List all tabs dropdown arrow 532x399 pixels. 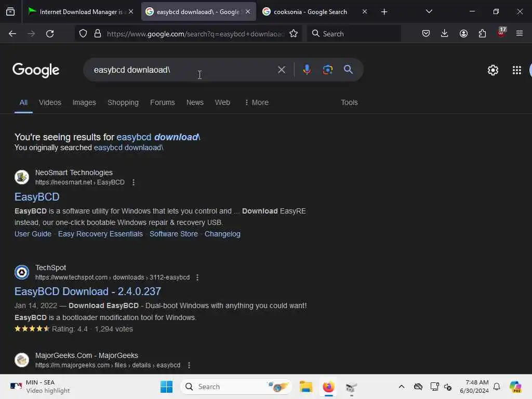click(429, 11)
